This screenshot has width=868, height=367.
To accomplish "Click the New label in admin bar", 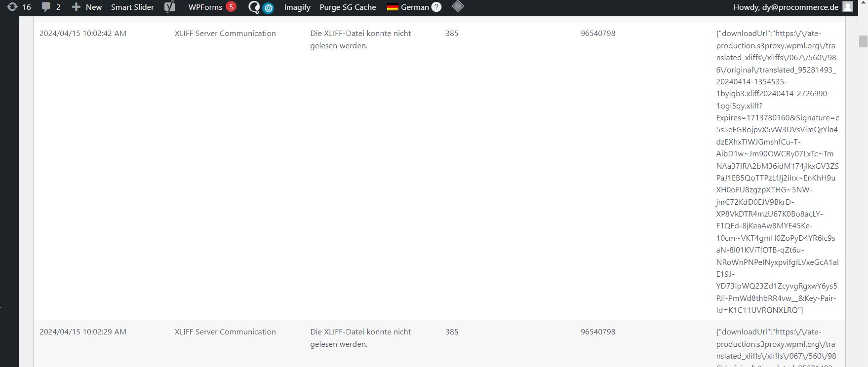I will point(94,7).
